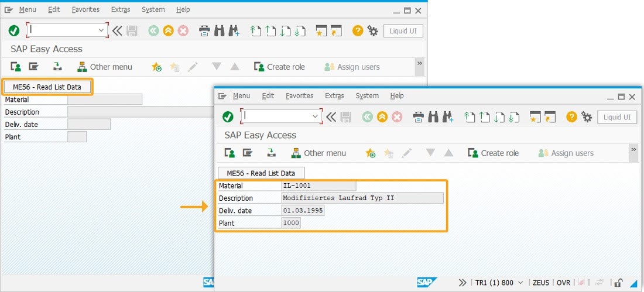Collapse command field chevrons in front window
The width and height of the screenshot is (644, 292).
point(331,117)
